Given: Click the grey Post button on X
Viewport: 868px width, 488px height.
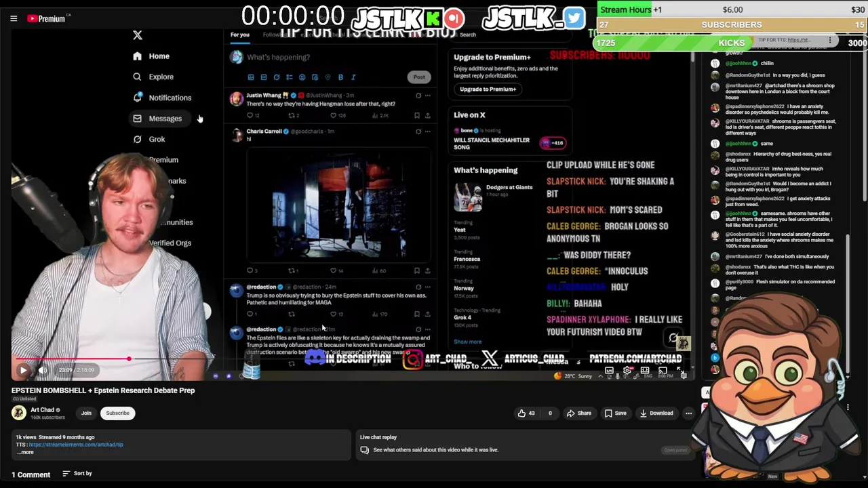Looking at the screenshot, I should tap(419, 77).
